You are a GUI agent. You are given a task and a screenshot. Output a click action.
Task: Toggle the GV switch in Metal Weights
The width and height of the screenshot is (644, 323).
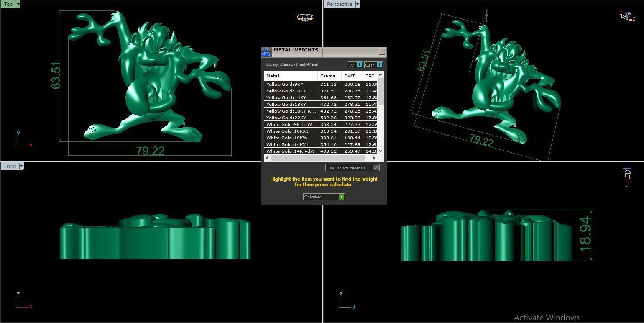[x=359, y=64]
